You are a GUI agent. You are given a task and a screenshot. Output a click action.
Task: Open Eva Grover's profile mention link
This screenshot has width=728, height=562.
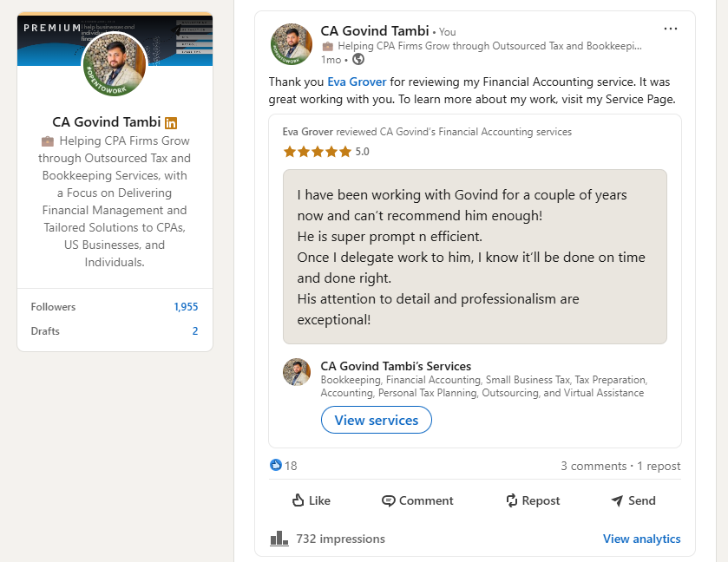click(357, 82)
